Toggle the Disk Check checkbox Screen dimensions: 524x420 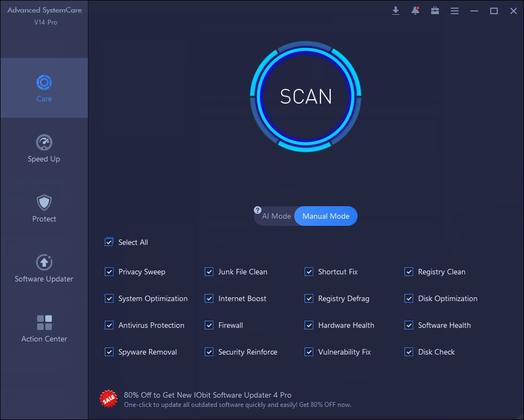pyautogui.click(x=409, y=352)
